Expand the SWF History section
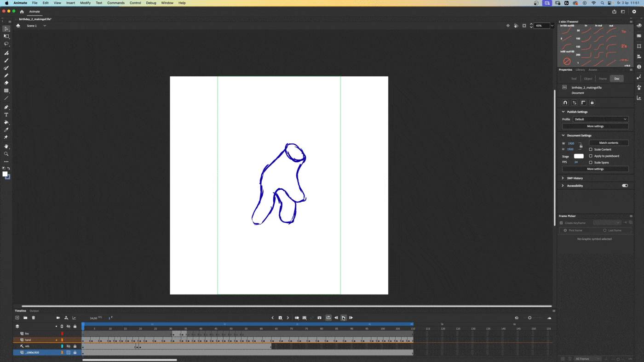This screenshot has height=362, width=644. click(x=575, y=178)
